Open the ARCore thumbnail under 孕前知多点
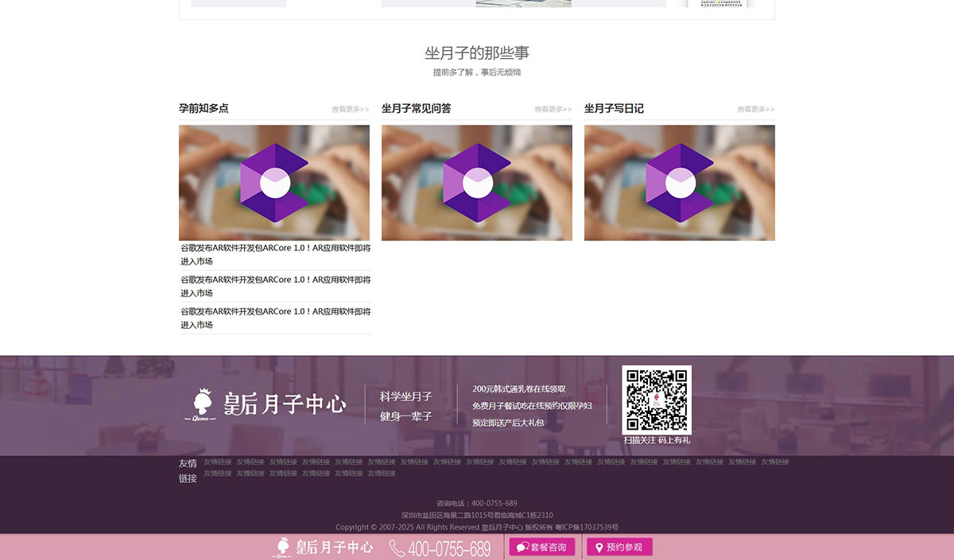 pyautogui.click(x=274, y=183)
